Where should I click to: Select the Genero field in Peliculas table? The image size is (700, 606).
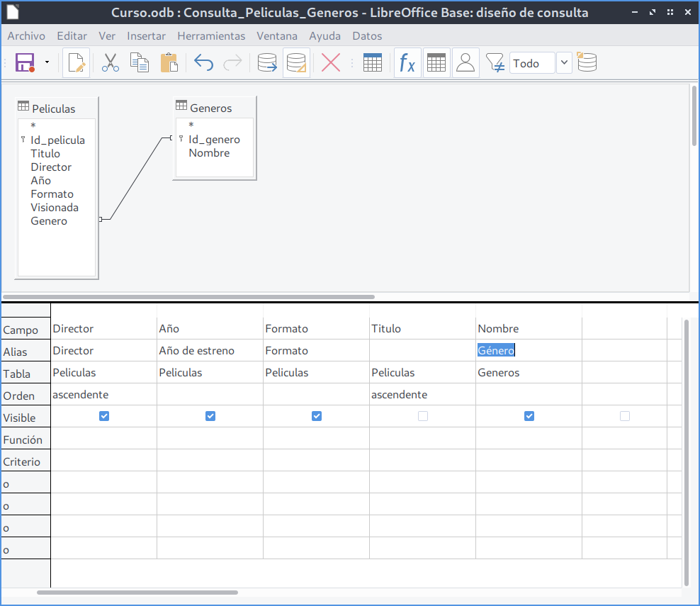pos(49,221)
